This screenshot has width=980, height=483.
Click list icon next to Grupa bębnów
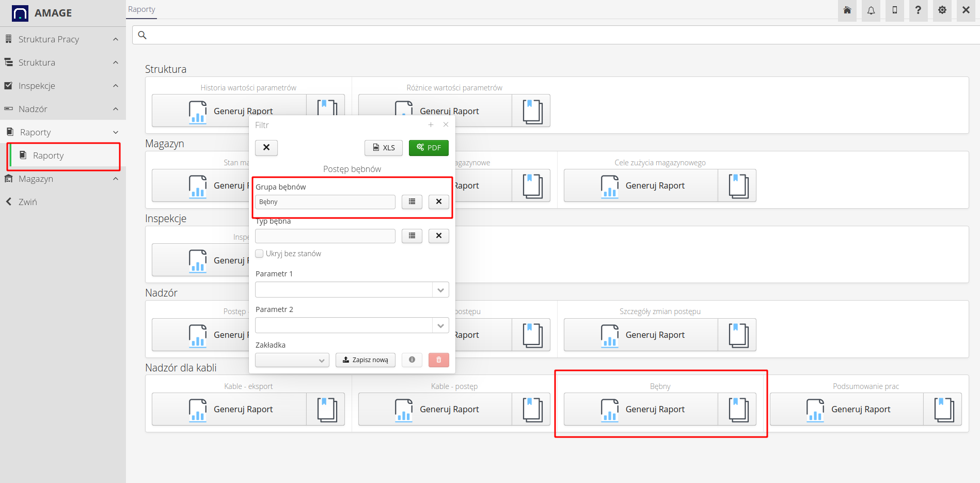pos(412,201)
